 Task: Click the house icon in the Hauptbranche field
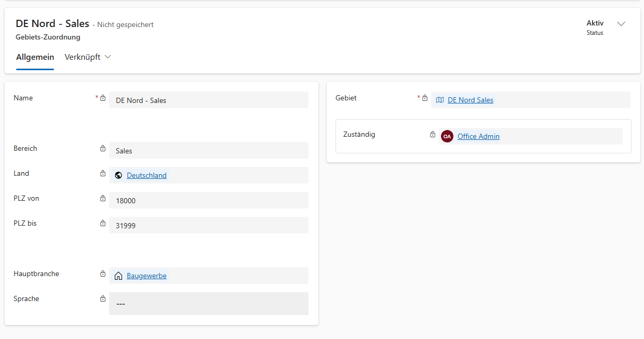pos(118,276)
